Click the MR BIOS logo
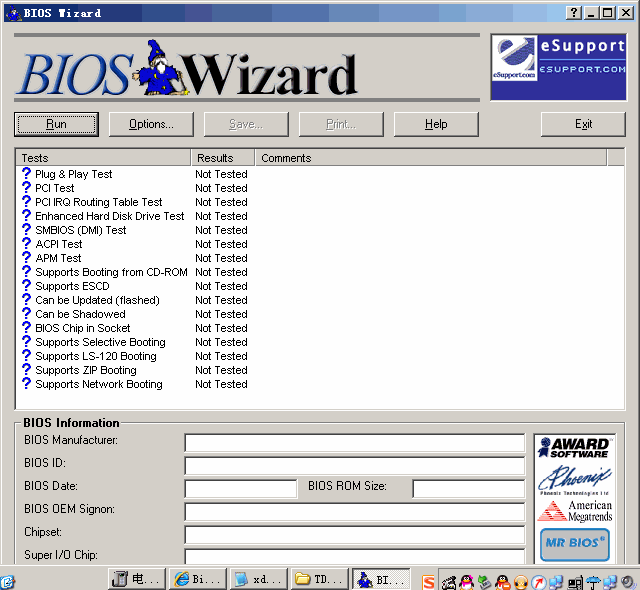This screenshot has height=590, width=640. tap(575, 544)
